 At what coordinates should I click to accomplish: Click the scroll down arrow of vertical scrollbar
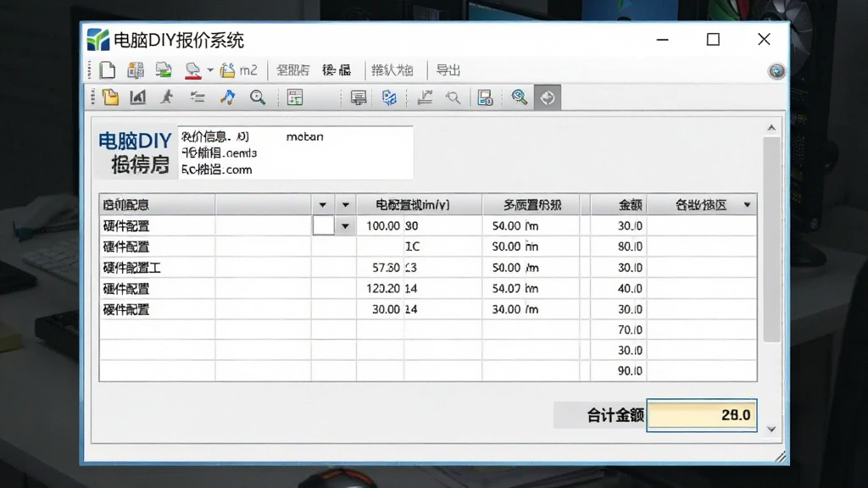click(x=771, y=429)
